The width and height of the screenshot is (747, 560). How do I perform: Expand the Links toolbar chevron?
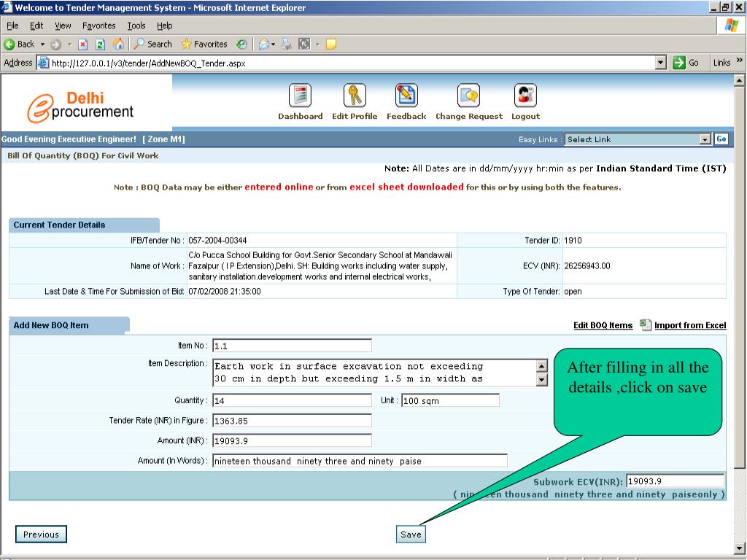pyautogui.click(x=740, y=60)
